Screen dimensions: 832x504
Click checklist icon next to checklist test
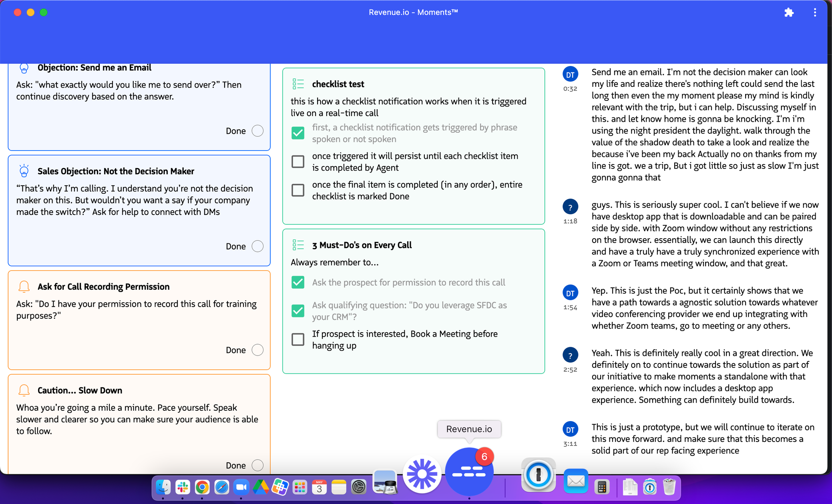click(298, 84)
